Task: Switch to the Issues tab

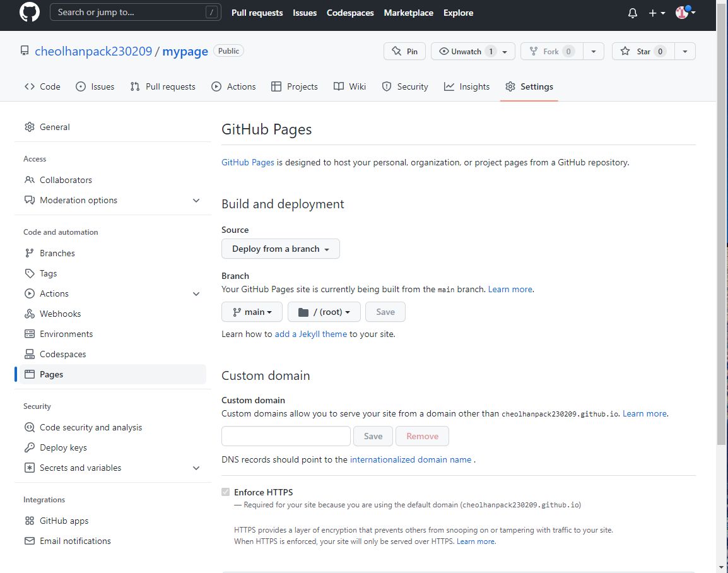Action: tap(95, 86)
